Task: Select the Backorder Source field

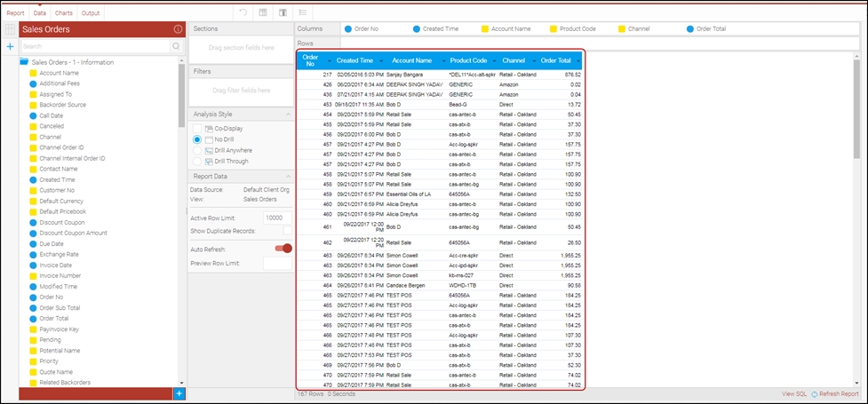Action: pos(62,105)
